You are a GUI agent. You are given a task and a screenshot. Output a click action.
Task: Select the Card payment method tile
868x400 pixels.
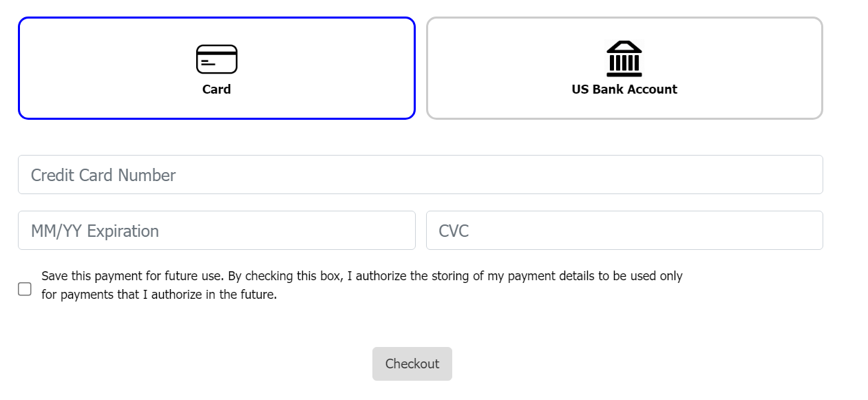217,68
